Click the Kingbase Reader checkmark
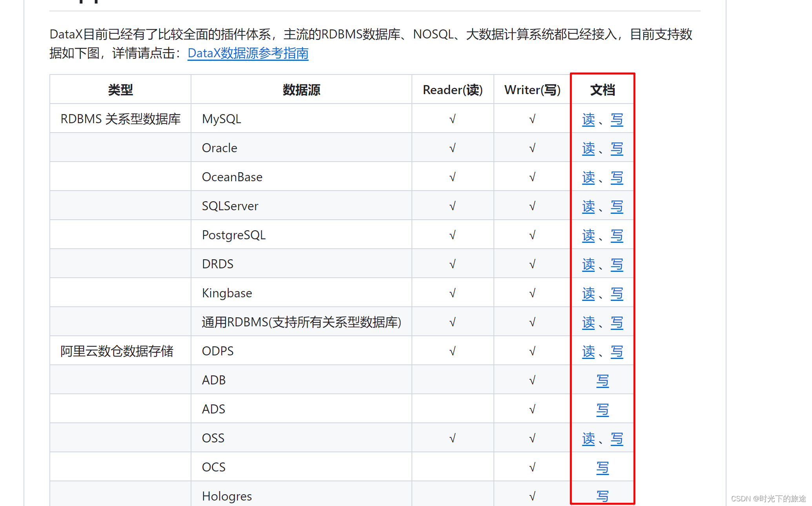 click(453, 293)
